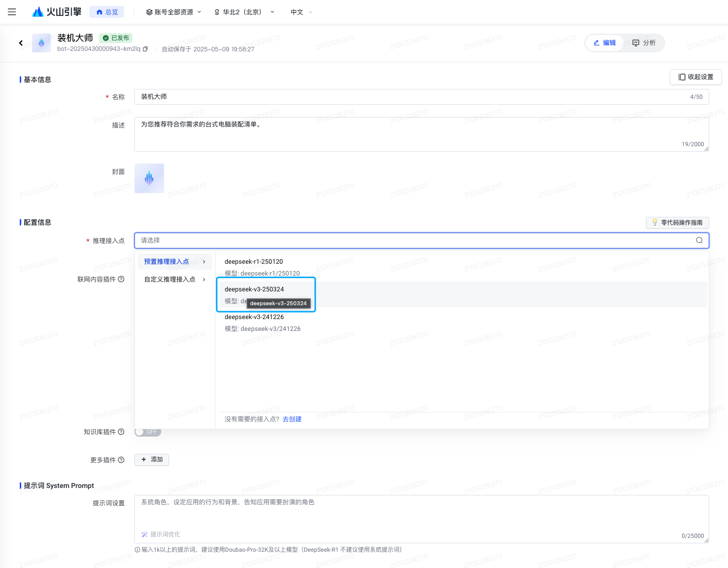Click the 描述 description text area
728x568 pixels.
pyautogui.click(x=422, y=134)
